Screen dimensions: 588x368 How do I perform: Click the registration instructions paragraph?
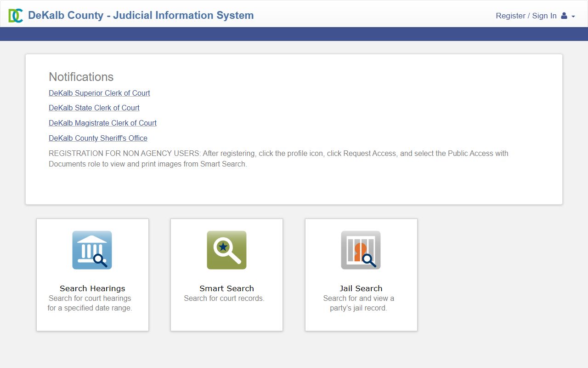[278, 159]
